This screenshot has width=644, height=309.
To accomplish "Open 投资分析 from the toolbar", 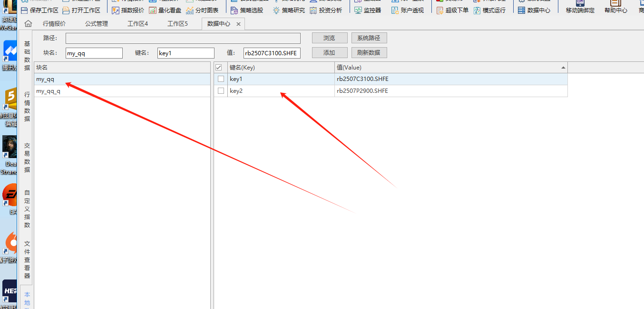I will click(x=325, y=10).
